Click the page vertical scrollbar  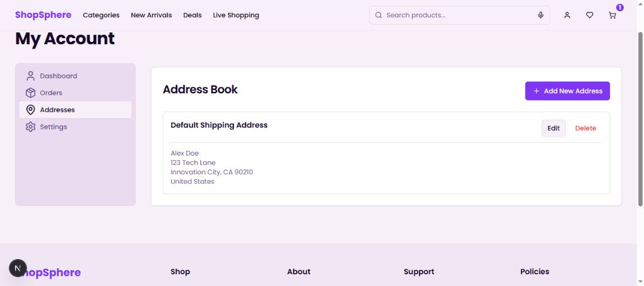tap(641, 118)
